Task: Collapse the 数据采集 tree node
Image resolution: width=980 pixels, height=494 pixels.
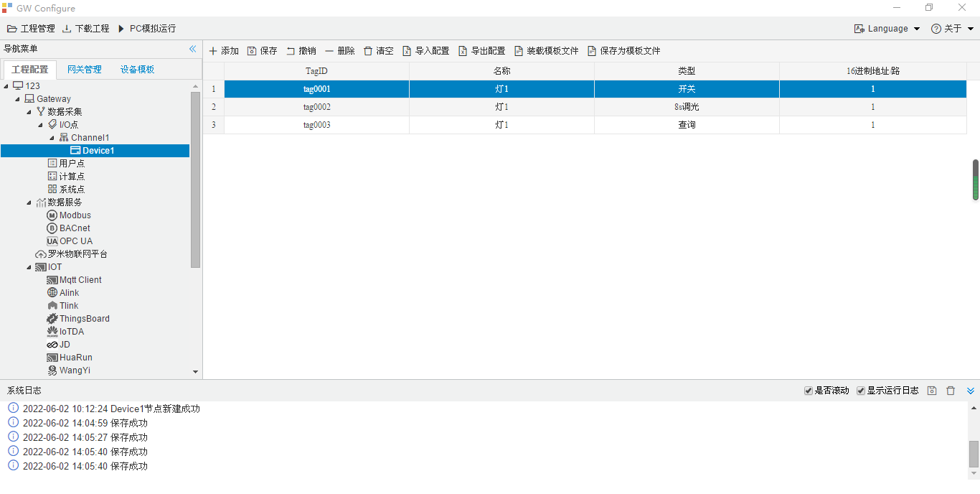Action: (29, 112)
